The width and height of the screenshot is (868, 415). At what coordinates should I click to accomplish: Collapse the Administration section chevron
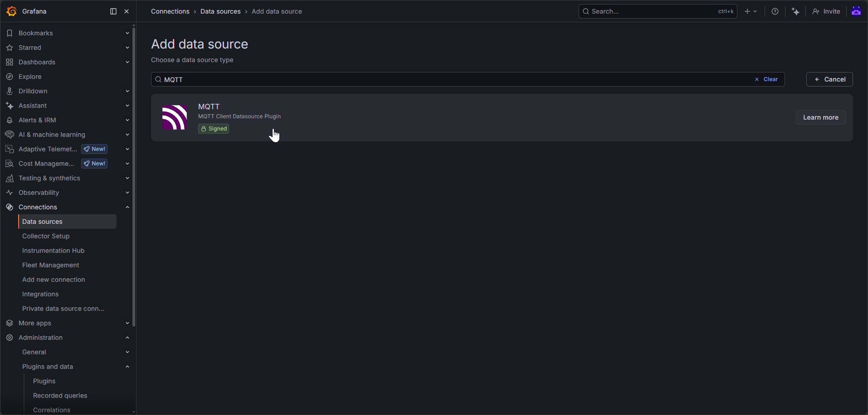(x=127, y=338)
